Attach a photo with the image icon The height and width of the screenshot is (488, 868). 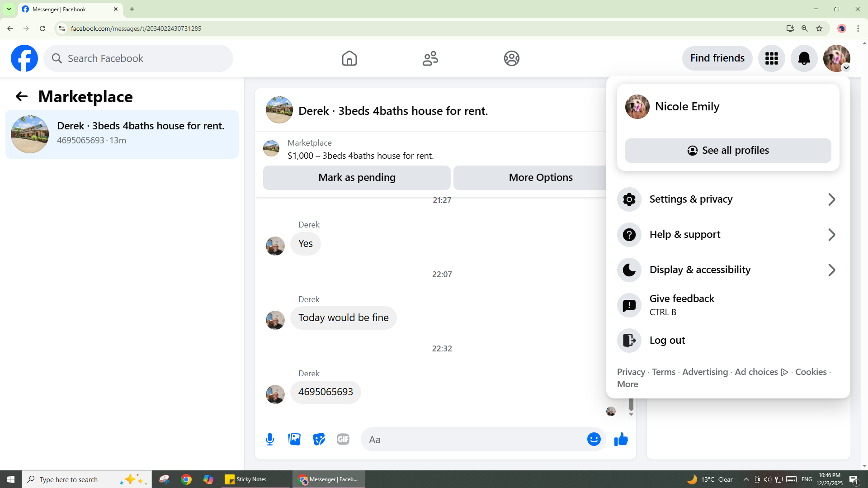(294, 439)
